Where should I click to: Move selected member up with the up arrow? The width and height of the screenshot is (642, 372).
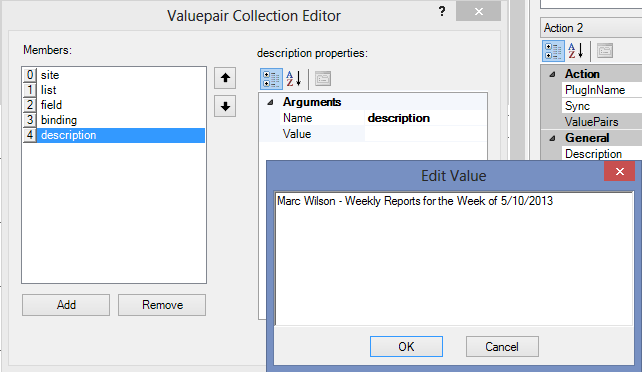(x=225, y=78)
